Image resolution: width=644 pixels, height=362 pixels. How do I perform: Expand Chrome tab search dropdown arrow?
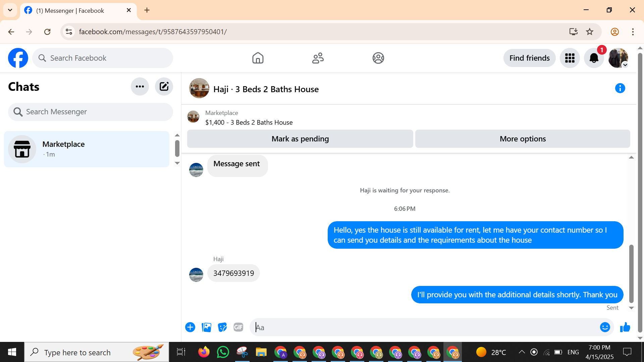point(10,10)
